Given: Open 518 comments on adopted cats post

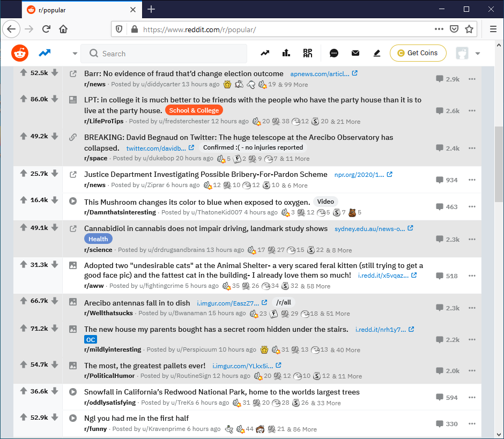Looking at the screenshot, I should point(447,276).
